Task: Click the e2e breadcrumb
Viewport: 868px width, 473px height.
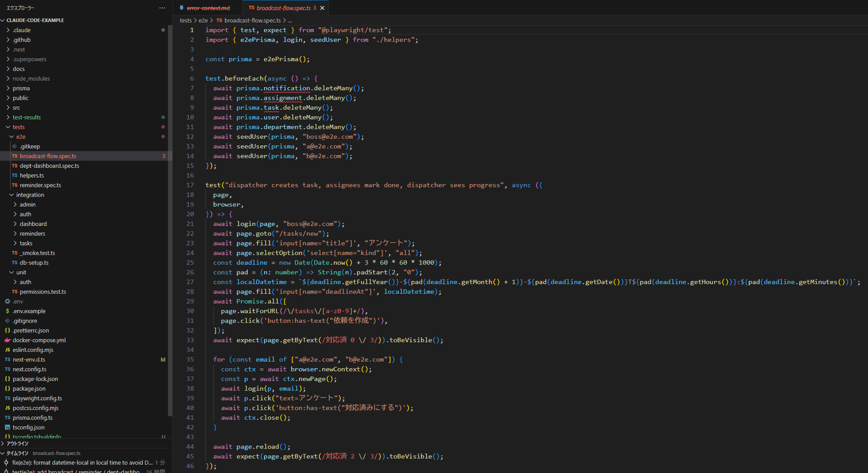Action: (203, 20)
